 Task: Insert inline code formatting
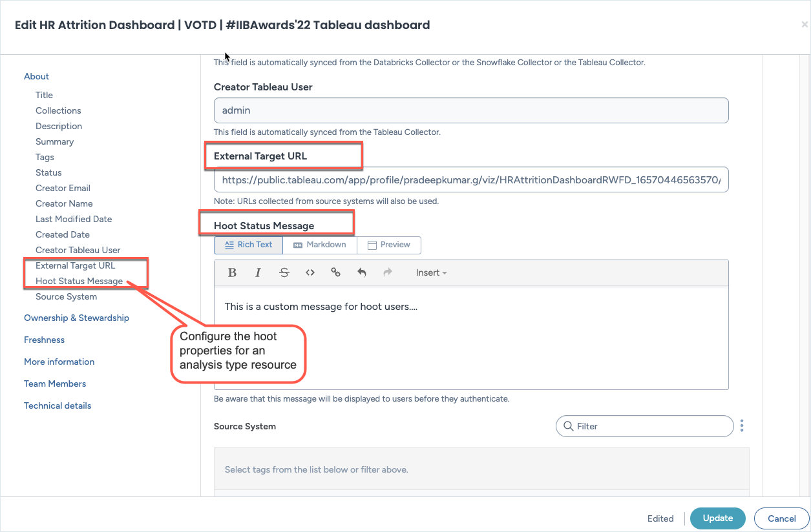point(310,272)
